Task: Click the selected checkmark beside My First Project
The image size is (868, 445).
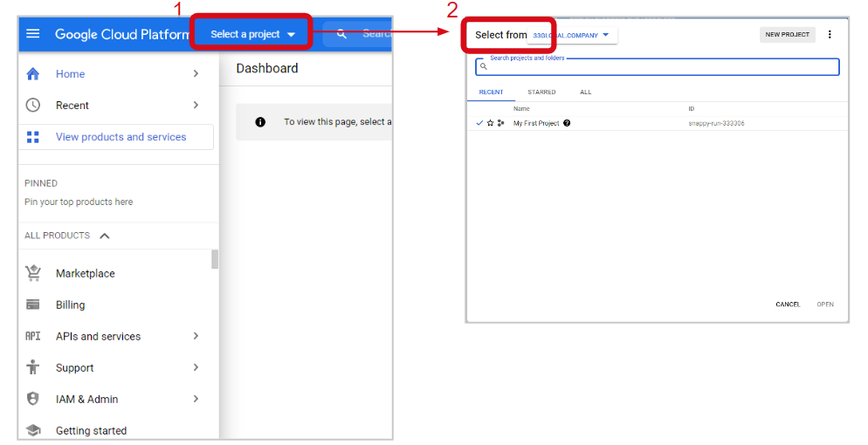Action: click(x=479, y=123)
